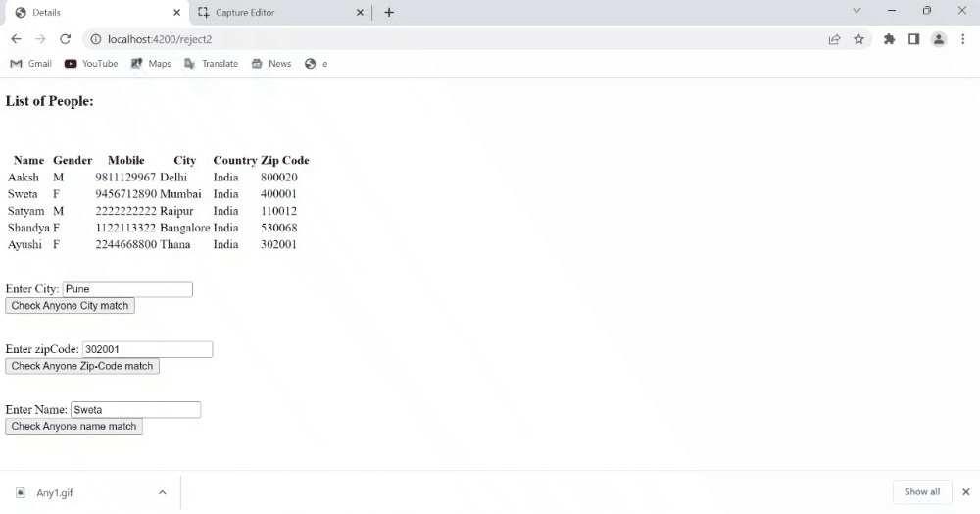Click Check Anyone name match button
980x514 pixels.
pyautogui.click(x=73, y=426)
